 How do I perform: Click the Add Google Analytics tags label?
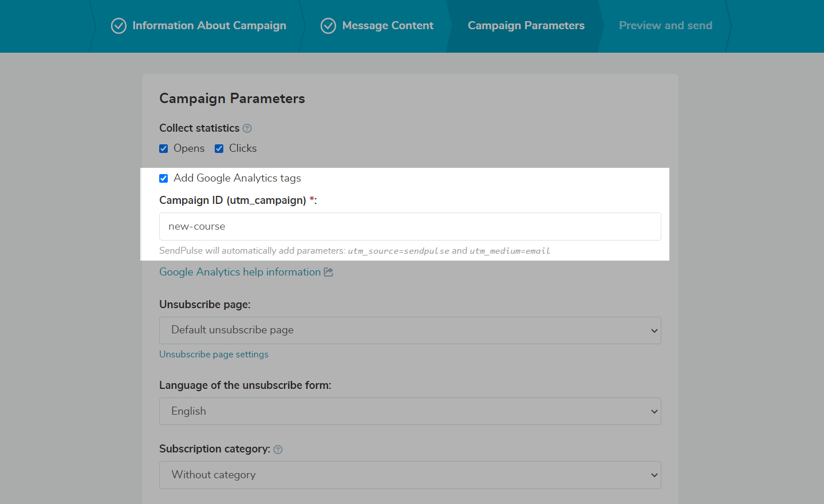click(x=237, y=178)
